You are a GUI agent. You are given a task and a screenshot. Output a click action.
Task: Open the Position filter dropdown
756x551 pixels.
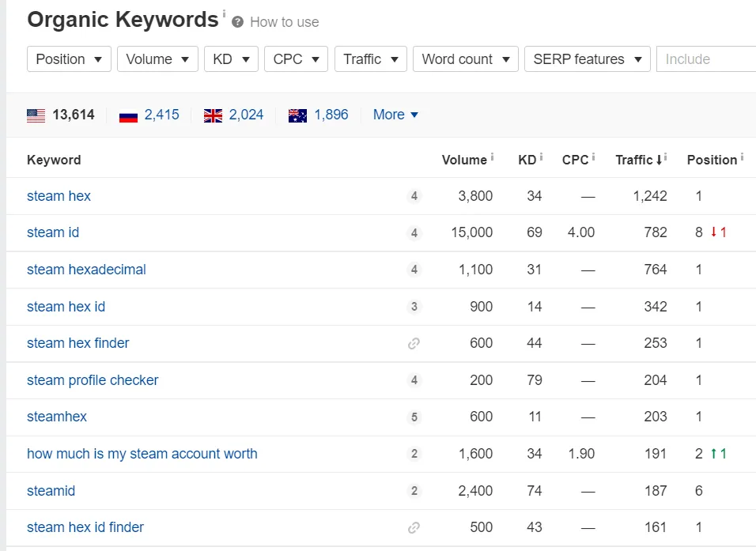[x=69, y=58]
